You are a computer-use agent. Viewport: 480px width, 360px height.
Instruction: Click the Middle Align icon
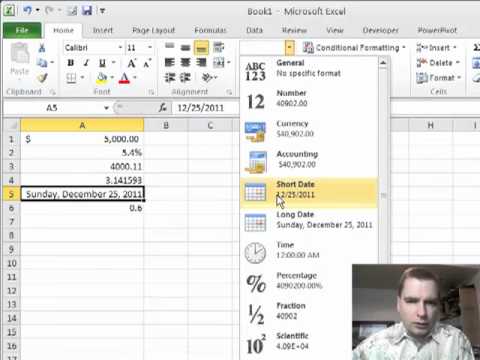point(185,47)
